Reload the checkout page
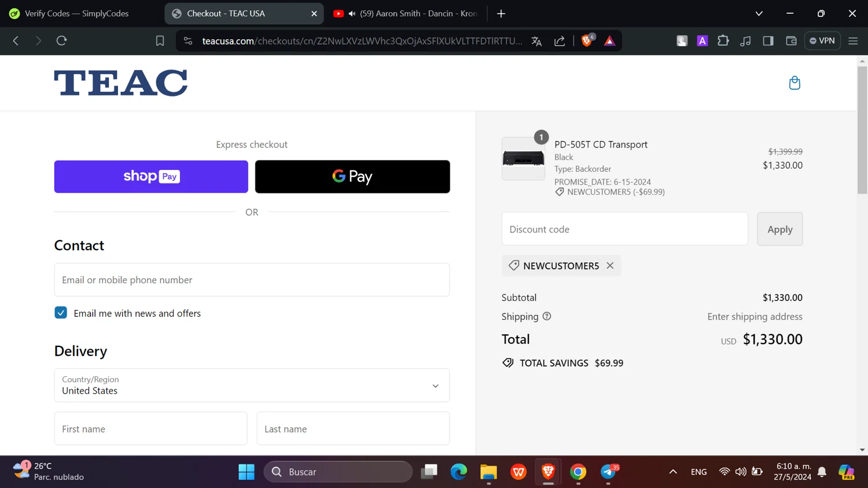This screenshot has width=868, height=488. 61,40
